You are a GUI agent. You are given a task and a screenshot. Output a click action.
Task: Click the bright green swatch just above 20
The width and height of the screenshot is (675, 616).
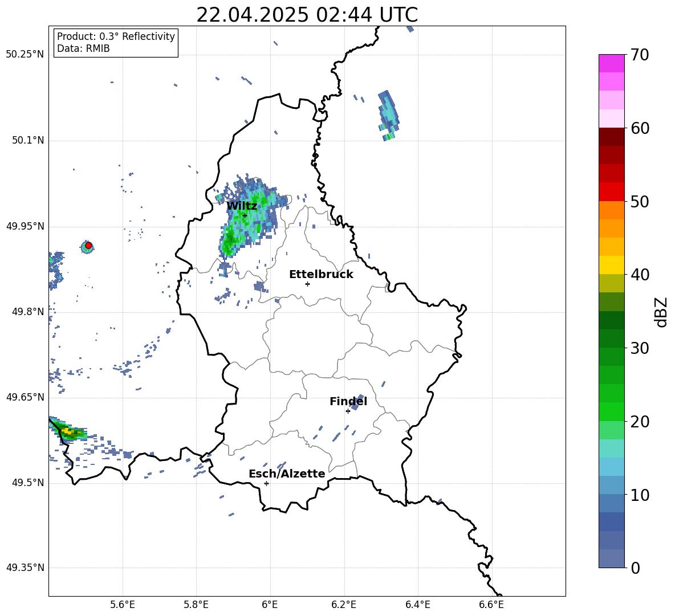(x=611, y=411)
